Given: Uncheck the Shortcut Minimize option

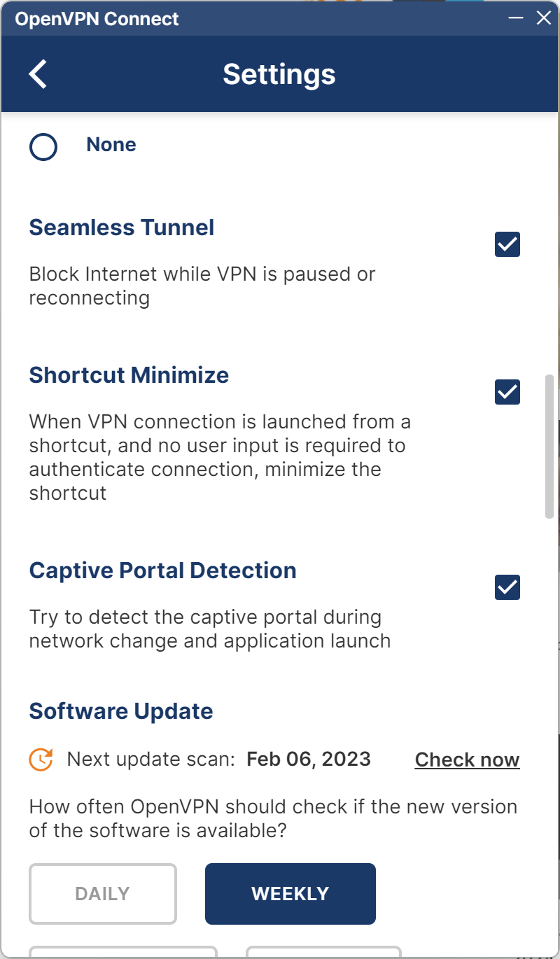Looking at the screenshot, I should [507, 392].
